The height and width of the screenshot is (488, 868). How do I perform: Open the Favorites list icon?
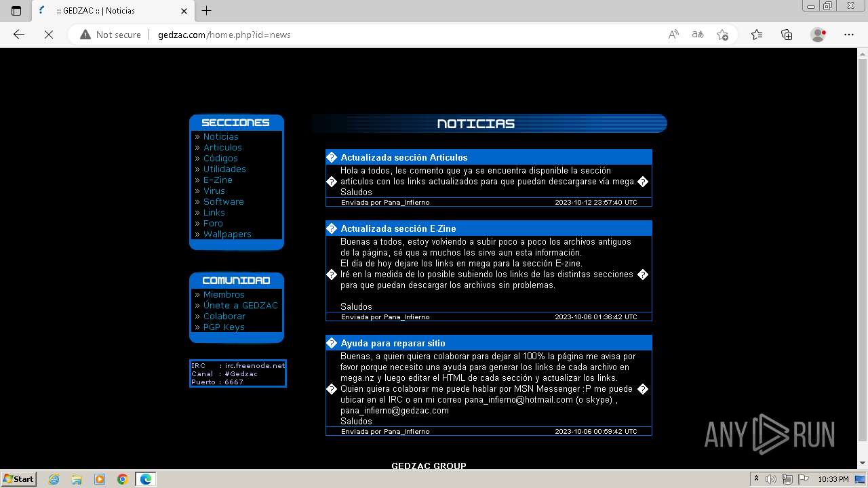[x=757, y=35]
